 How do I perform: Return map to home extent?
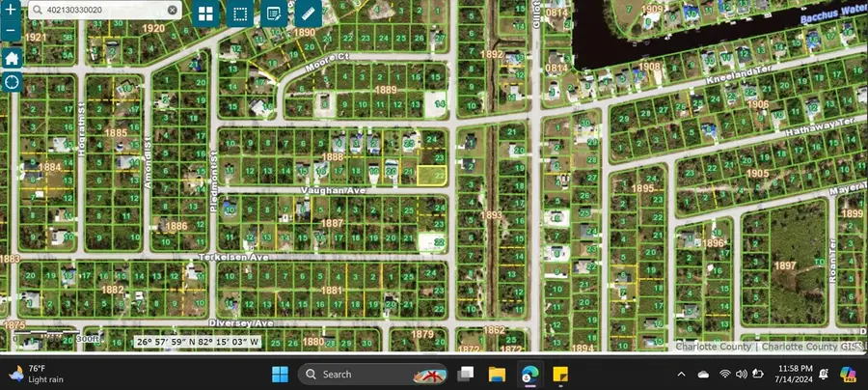[x=11, y=58]
